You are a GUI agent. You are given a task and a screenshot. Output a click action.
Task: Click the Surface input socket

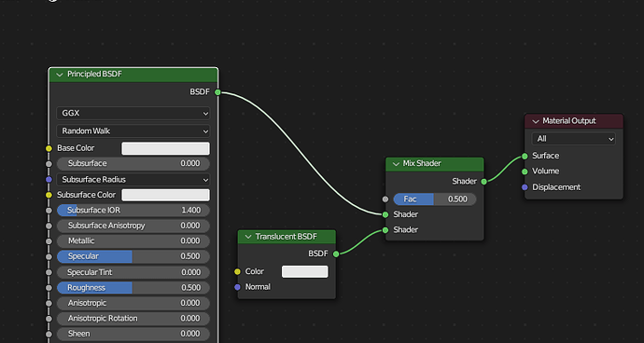[x=525, y=156]
